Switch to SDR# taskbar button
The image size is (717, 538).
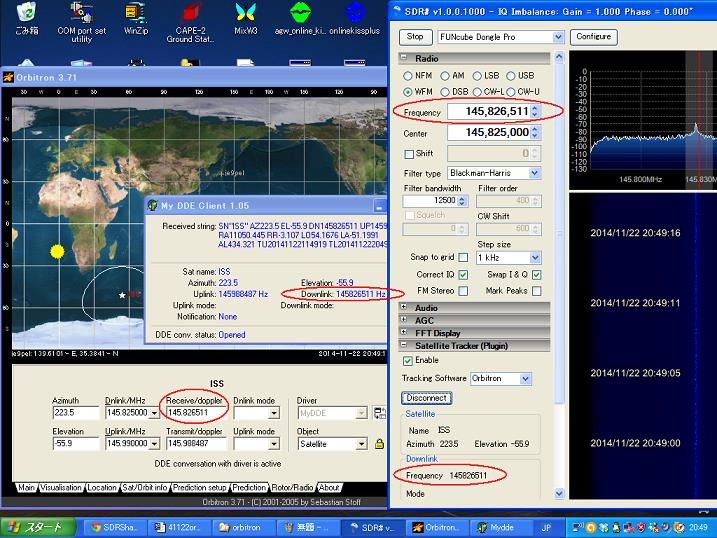(x=373, y=527)
